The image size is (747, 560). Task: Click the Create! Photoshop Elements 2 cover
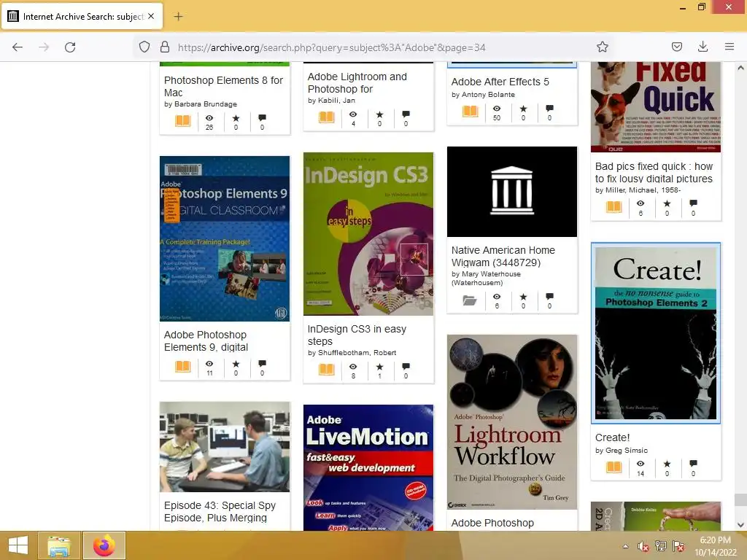click(x=656, y=333)
